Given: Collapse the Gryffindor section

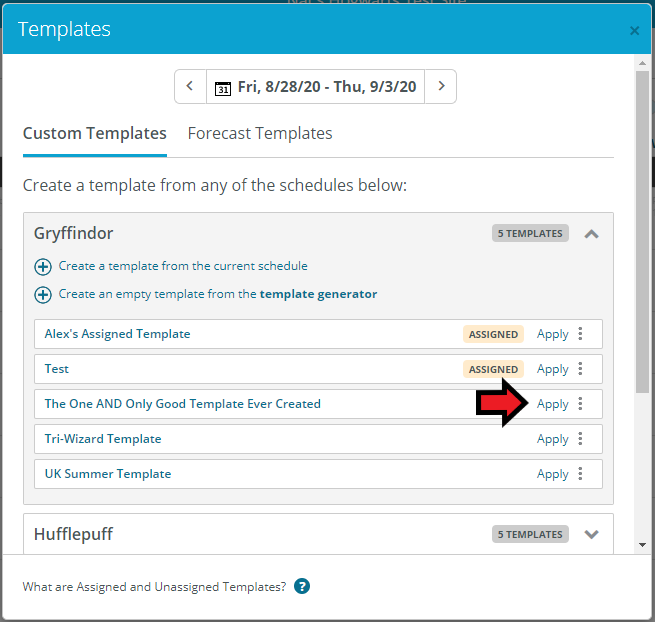Looking at the screenshot, I should pos(591,234).
